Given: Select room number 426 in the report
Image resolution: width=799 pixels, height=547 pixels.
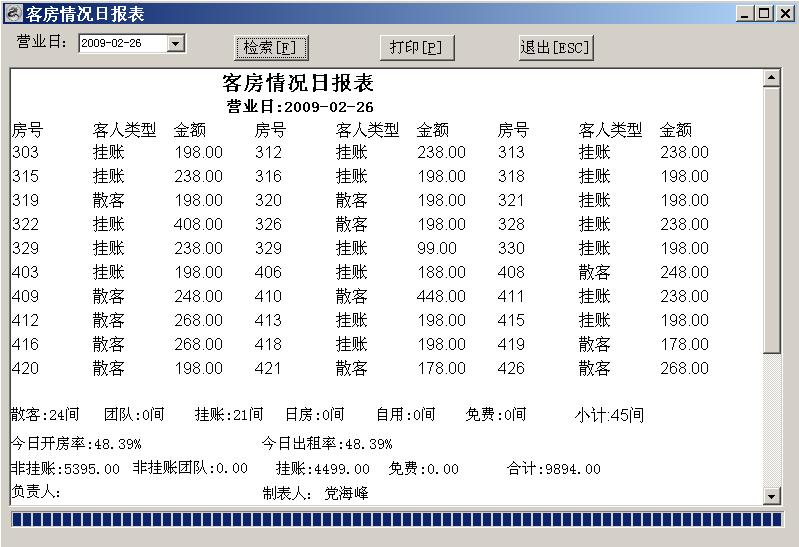Looking at the screenshot, I should [x=511, y=368].
